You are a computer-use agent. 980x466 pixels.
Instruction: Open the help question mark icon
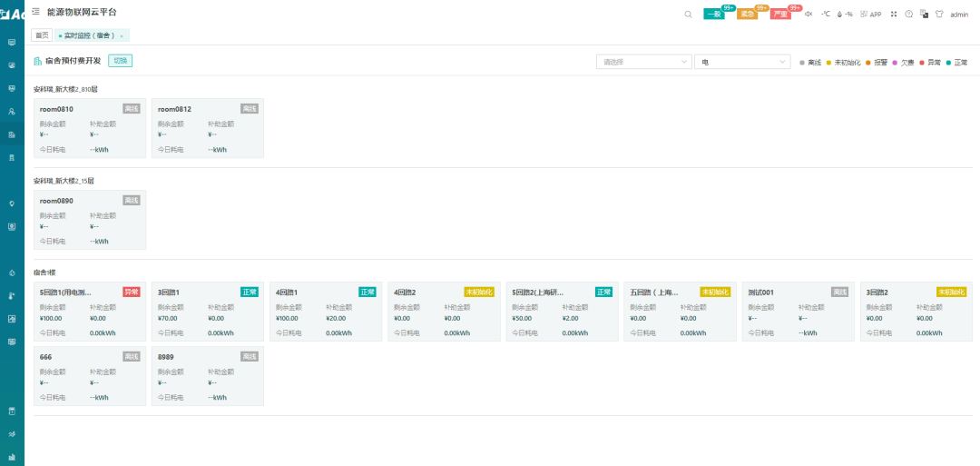[908, 15]
